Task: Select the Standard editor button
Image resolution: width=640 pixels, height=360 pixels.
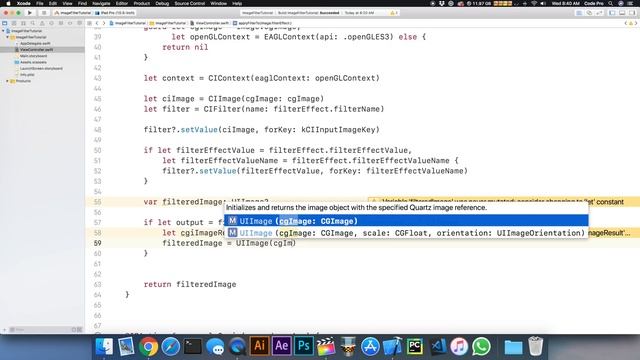Action: click(x=579, y=13)
